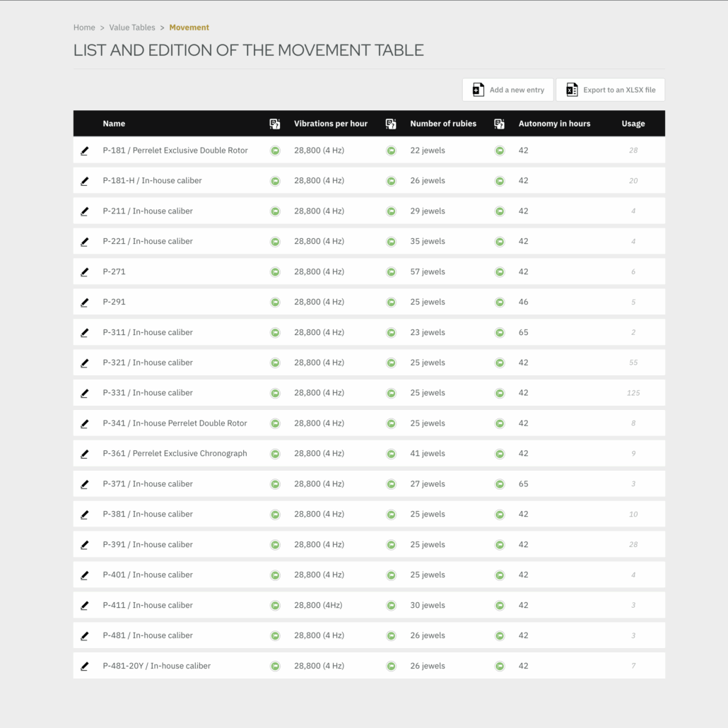Click the Usage column header
728x728 pixels.
click(x=633, y=124)
